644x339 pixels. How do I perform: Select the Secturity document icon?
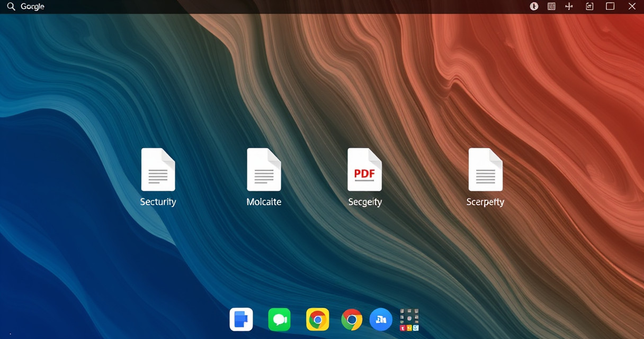158,169
